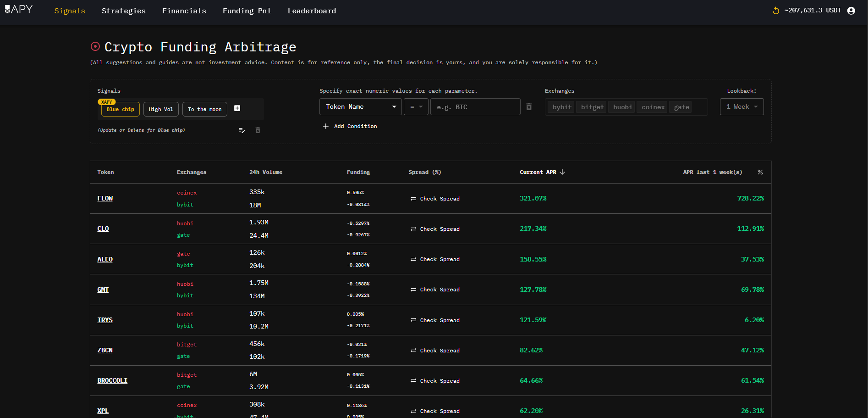The image size is (868, 418).
Task: Open the equals operator dropdown
Action: tap(416, 107)
